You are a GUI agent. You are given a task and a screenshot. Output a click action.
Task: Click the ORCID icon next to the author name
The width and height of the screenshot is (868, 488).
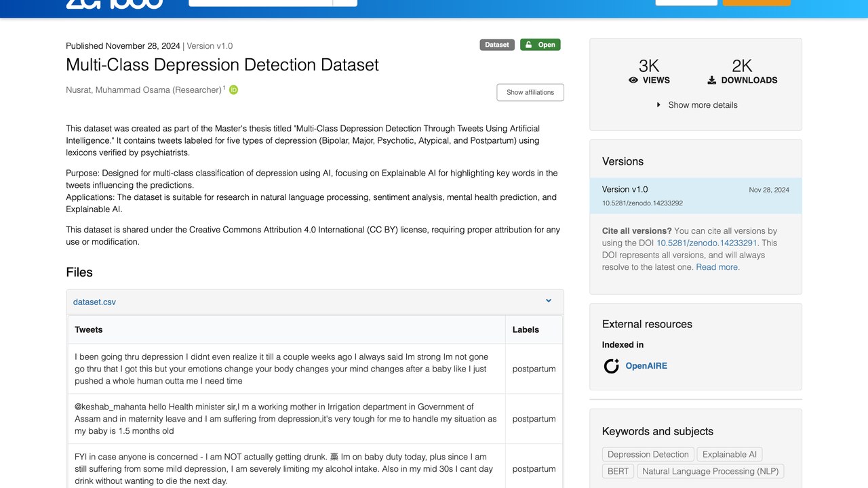click(x=233, y=89)
